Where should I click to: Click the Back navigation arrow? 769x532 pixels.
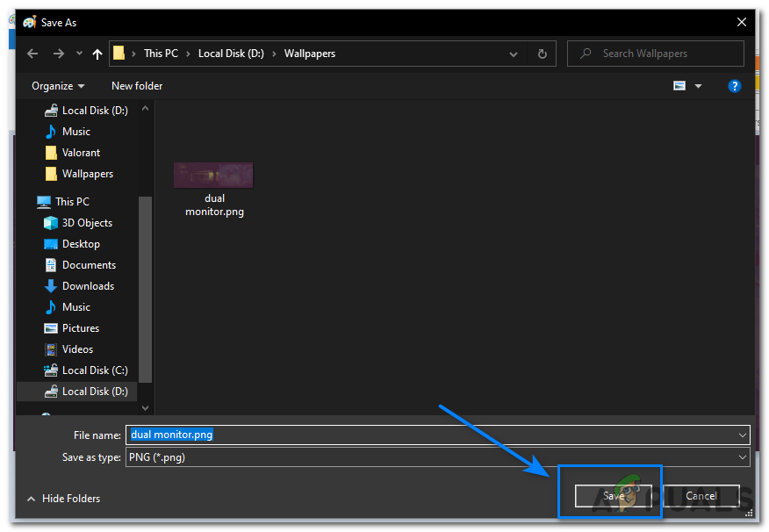click(x=32, y=54)
